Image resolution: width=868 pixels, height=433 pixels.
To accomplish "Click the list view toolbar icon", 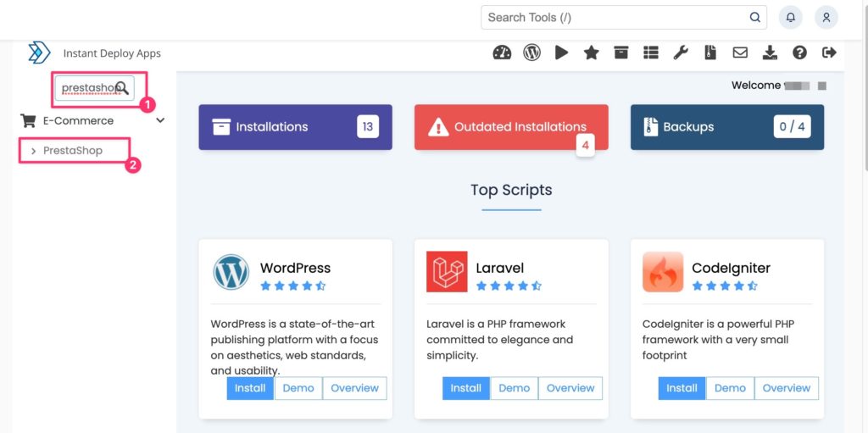I will pos(650,53).
